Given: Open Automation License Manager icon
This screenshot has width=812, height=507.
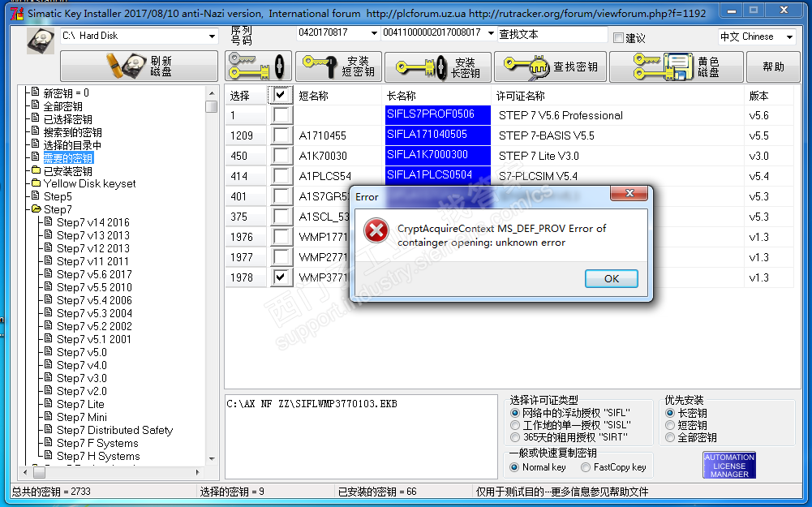Looking at the screenshot, I should coord(729,465).
